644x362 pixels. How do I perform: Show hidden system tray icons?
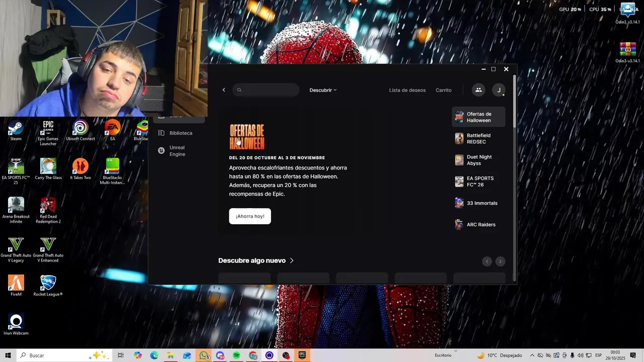pos(532,355)
